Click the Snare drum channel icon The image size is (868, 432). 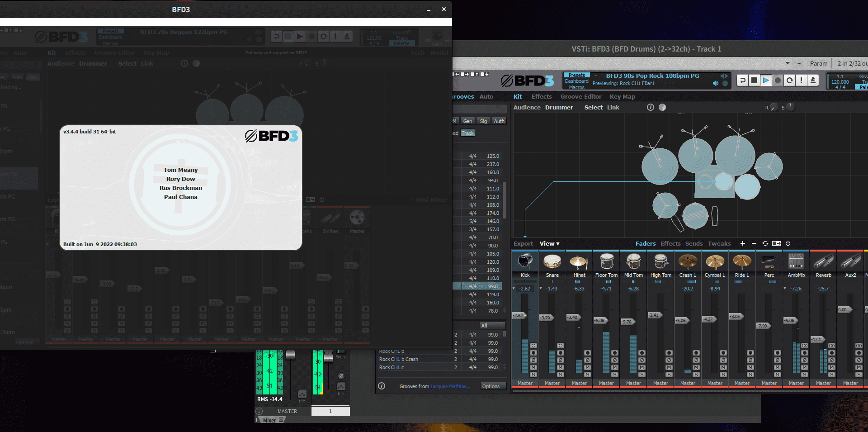pos(552,261)
